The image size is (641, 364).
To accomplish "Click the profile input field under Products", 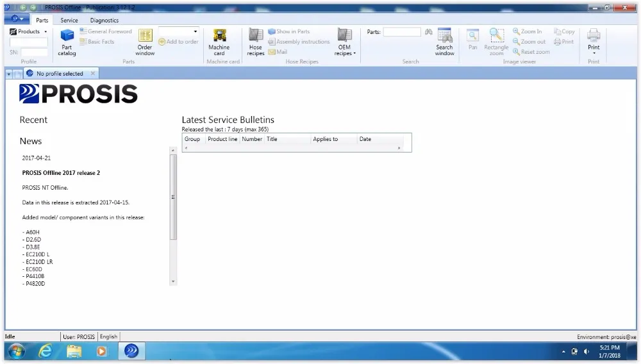I will click(x=29, y=42).
